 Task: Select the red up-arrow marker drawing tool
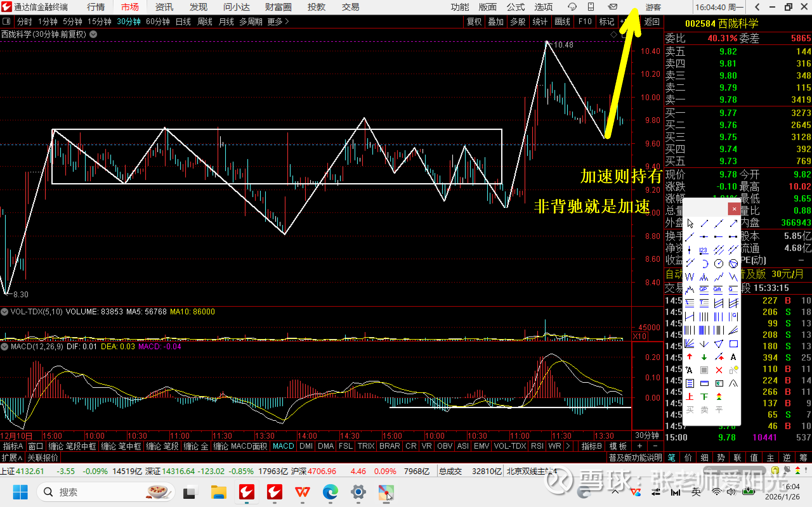[690, 357]
